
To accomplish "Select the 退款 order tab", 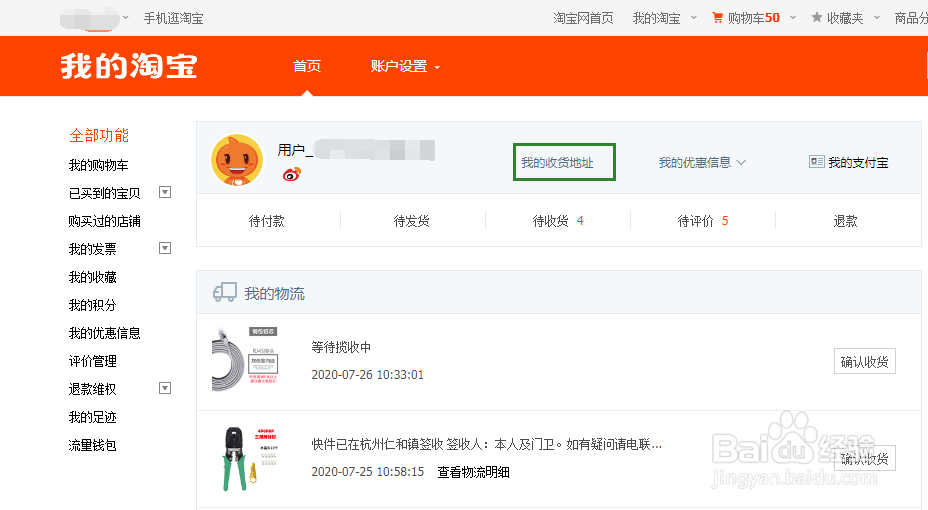I will pyautogui.click(x=845, y=221).
